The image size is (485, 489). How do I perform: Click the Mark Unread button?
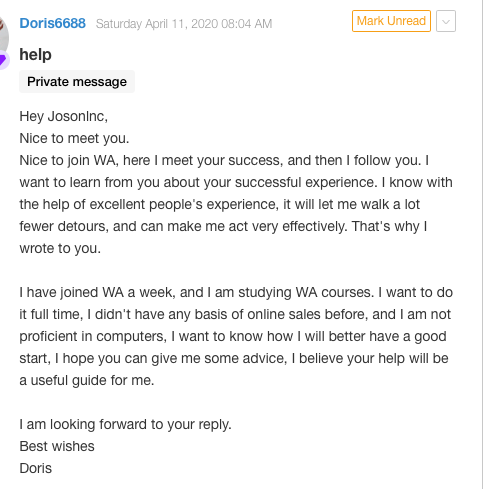pyautogui.click(x=391, y=21)
